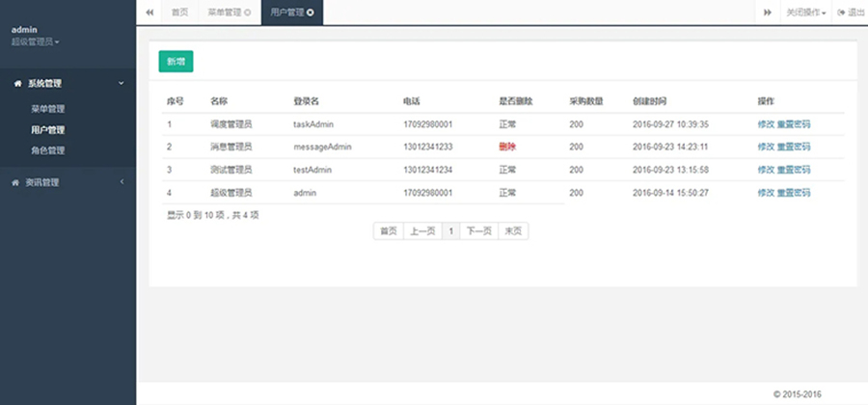Close the 菜单管理 tab with its x icon
The height and width of the screenshot is (405, 868).
coord(248,13)
